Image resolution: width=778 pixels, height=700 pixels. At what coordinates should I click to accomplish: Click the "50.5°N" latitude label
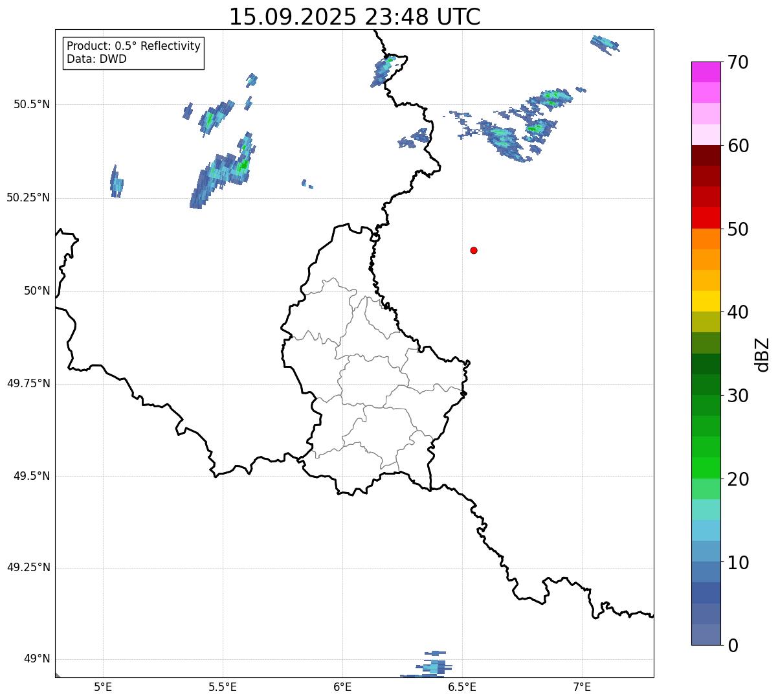pyautogui.click(x=32, y=104)
